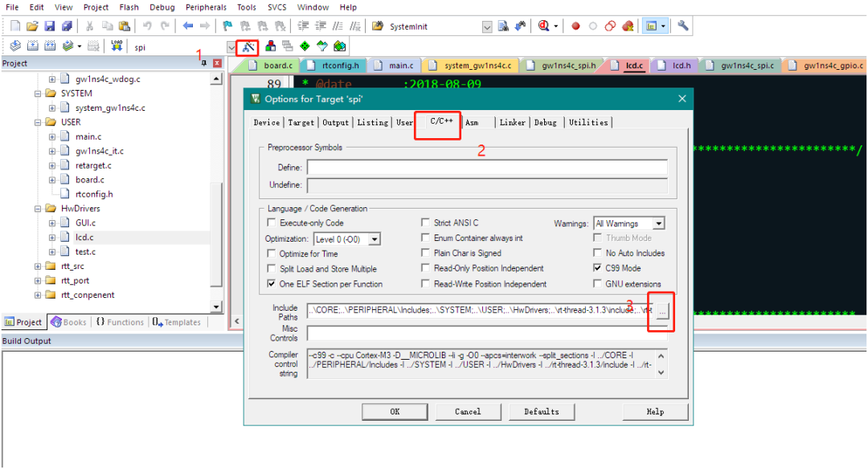Click the Indent selection icon
868x469 pixels.
pyautogui.click(x=303, y=26)
